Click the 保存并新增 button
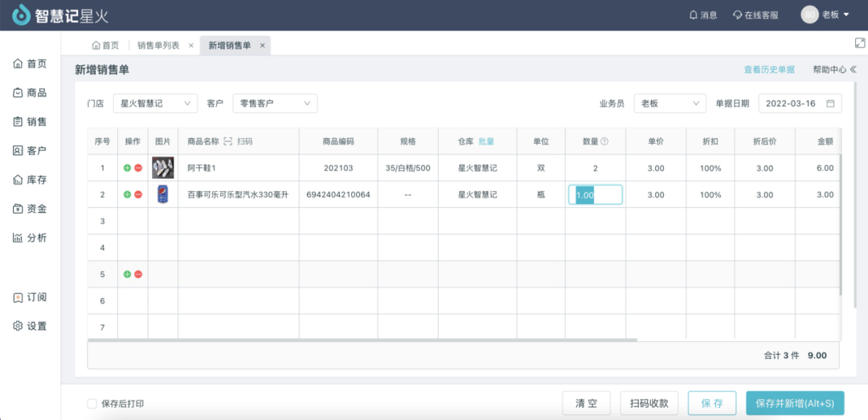Viewport: 868px width, 420px height. tap(794, 403)
